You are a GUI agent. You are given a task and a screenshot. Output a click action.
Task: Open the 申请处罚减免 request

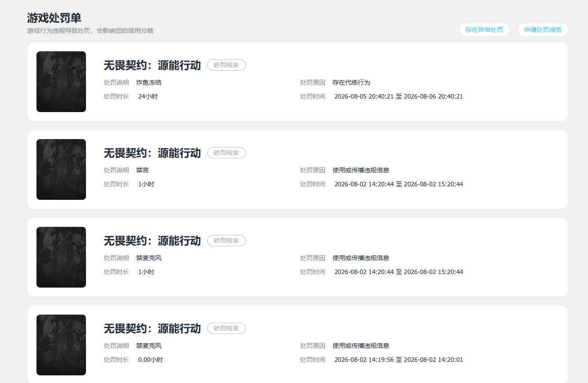click(x=543, y=30)
